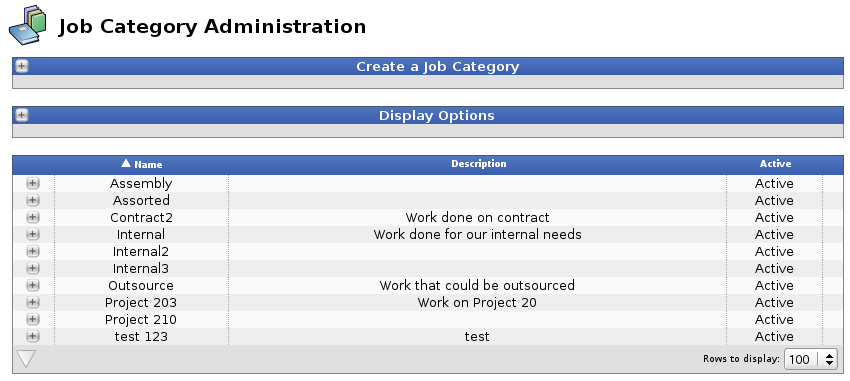Expand the Assembly row plus icon

[33, 183]
